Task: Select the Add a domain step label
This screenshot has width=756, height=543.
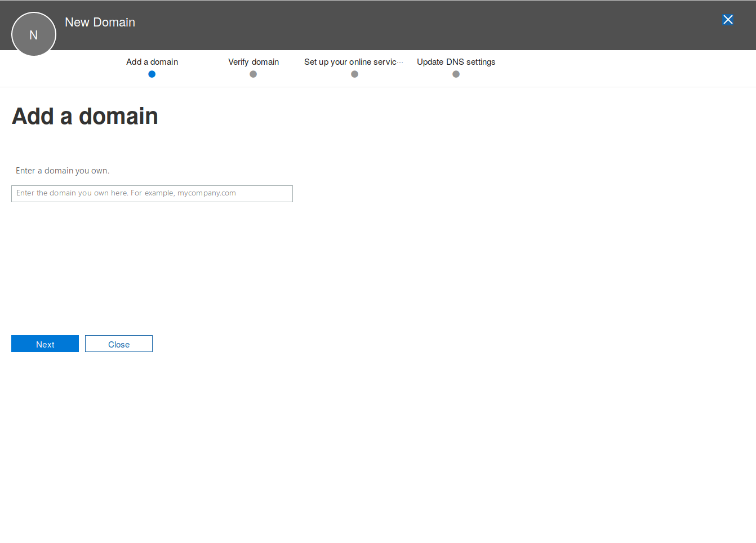Action: [152, 62]
